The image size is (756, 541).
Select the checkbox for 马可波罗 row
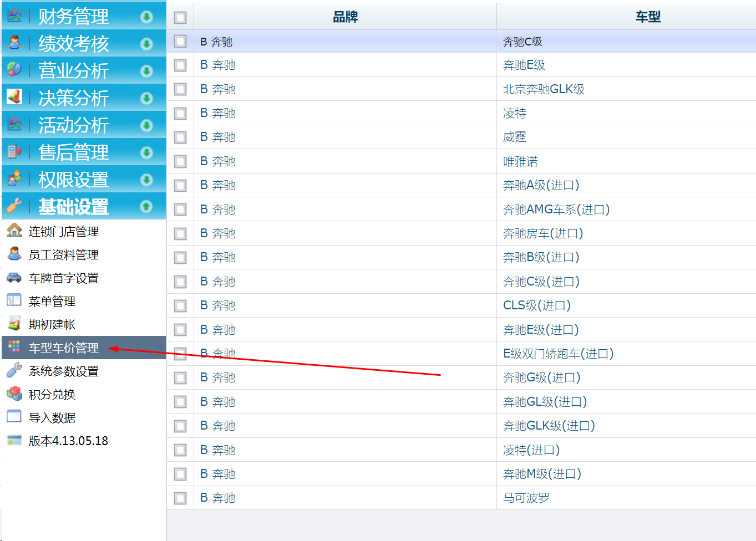pos(180,498)
